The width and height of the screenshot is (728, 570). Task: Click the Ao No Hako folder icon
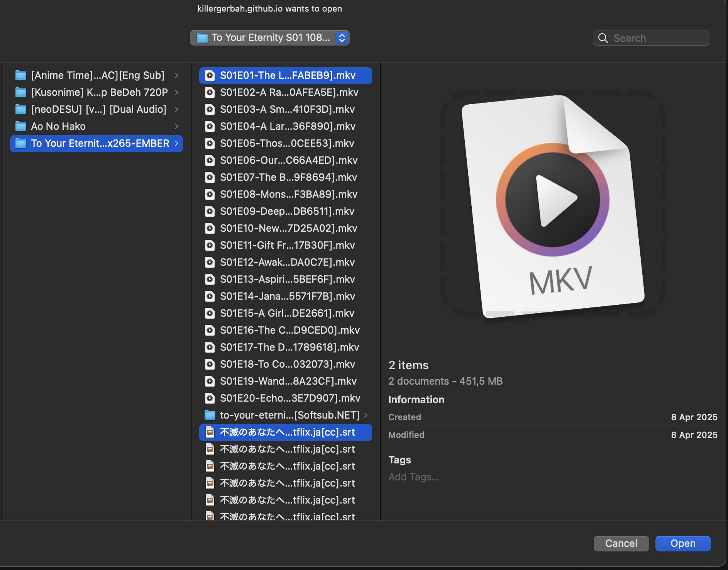20,126
